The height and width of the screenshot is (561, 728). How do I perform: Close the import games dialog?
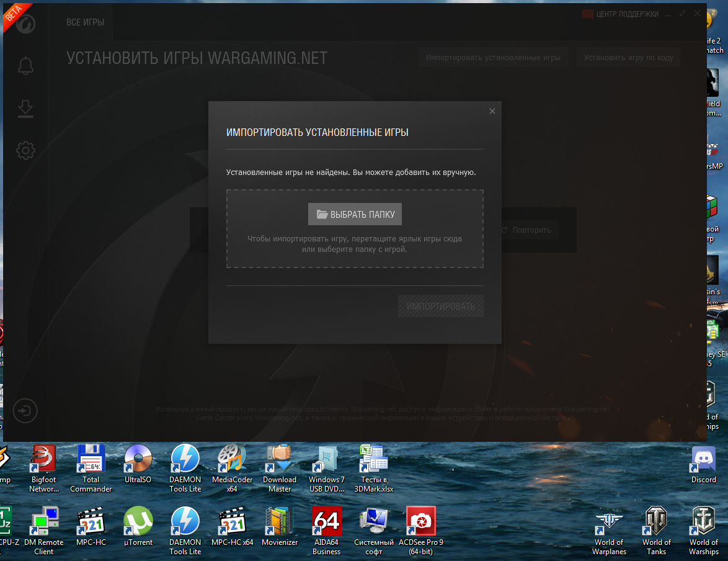pyautogui.click(x=492, y=111)
